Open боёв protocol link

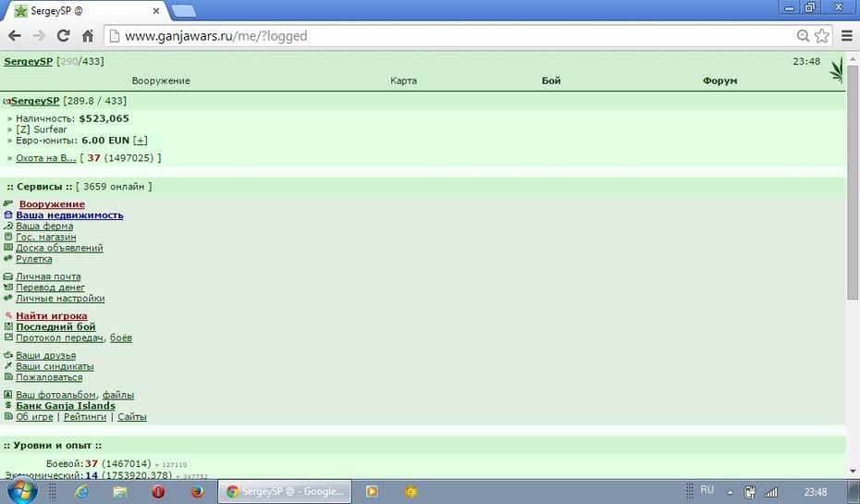[x=121, y=338]
